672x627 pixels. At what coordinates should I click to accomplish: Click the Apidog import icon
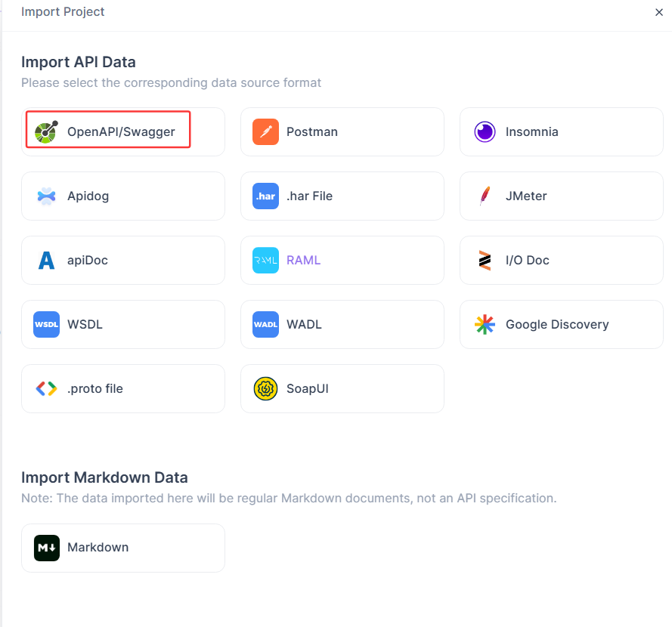point(46,196)
